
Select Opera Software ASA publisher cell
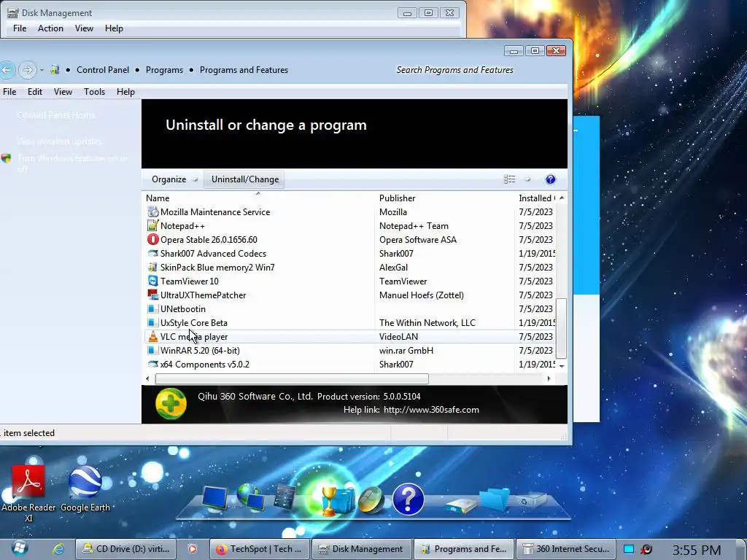click(x=418, y=239)
